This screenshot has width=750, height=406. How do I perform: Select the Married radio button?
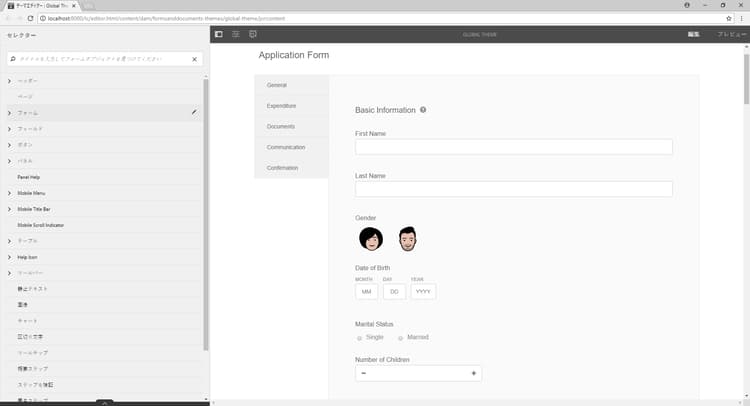[x=400, y=338]
